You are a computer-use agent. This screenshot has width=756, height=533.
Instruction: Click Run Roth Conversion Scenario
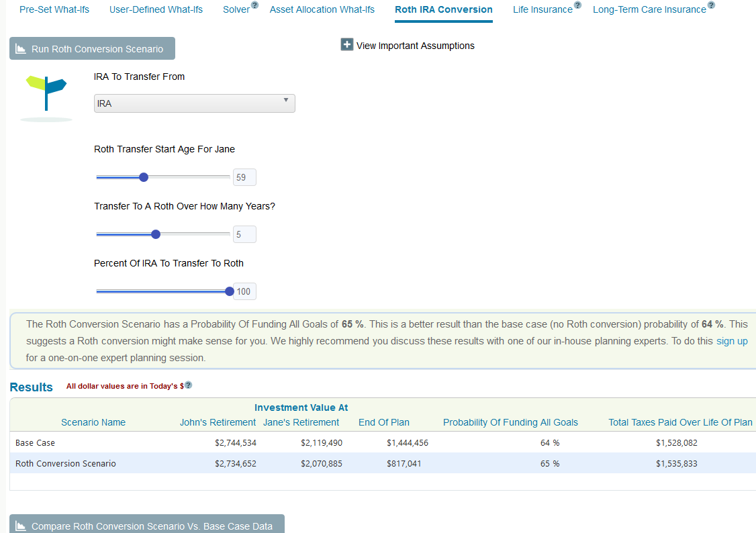tap(92, 48)
